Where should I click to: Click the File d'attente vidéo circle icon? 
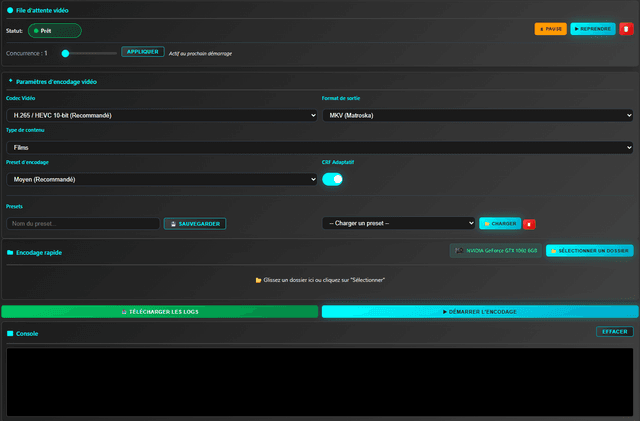click(10, 10)
